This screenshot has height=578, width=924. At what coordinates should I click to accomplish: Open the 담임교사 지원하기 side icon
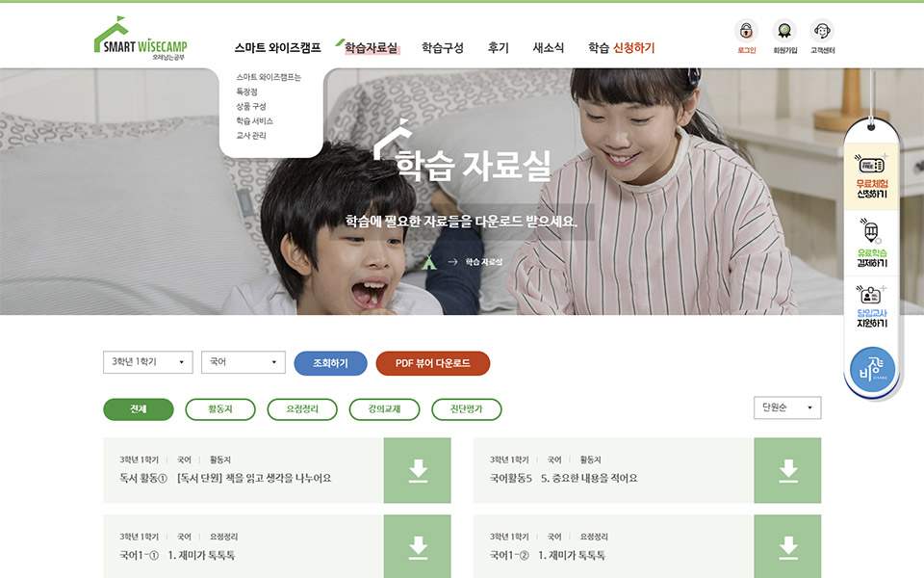pos(872,306)
